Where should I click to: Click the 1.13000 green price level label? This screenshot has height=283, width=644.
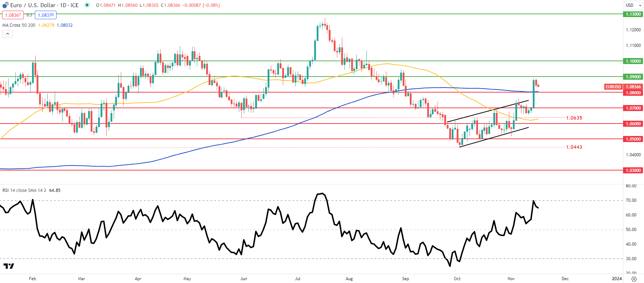click(x=633, y=14)
